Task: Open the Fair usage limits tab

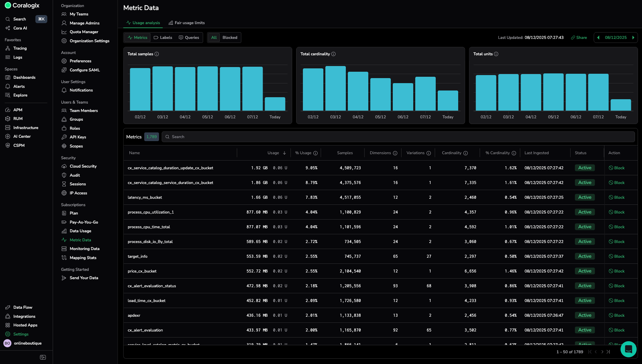Action: coord(186,23)
